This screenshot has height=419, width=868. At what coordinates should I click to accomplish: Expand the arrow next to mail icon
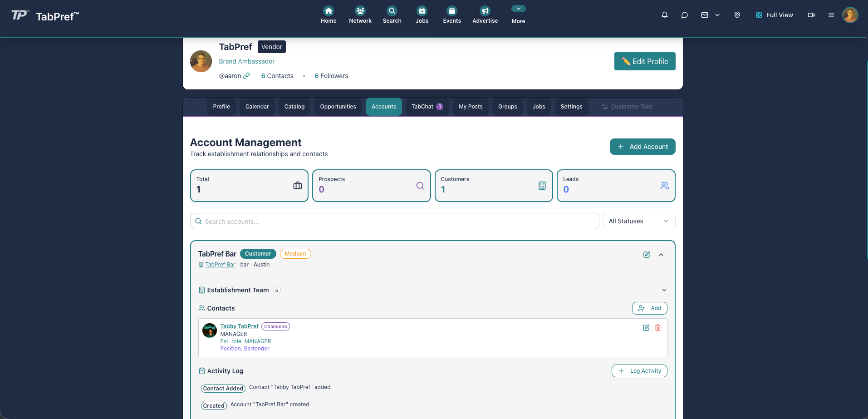pyautogui.click(x=717, y=15)
